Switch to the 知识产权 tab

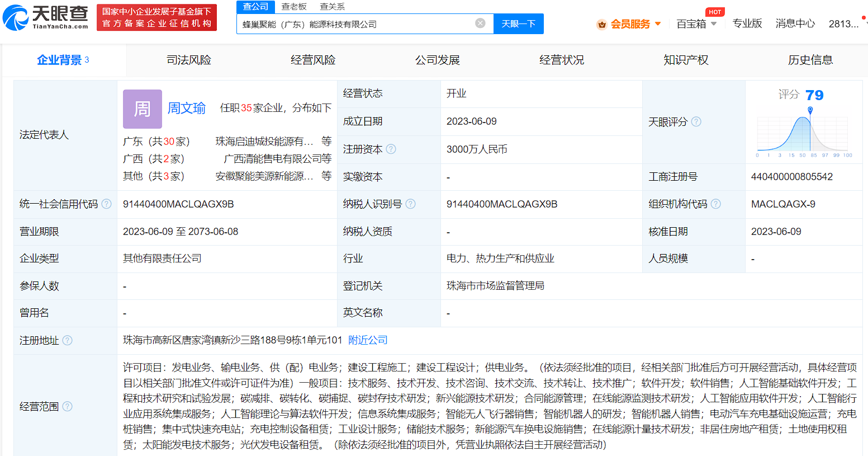[x=686, y=60]
